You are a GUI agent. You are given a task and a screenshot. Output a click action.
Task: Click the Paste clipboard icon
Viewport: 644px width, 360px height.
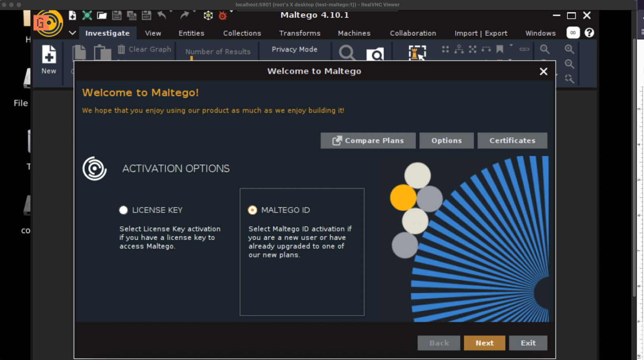coord(102,53)
